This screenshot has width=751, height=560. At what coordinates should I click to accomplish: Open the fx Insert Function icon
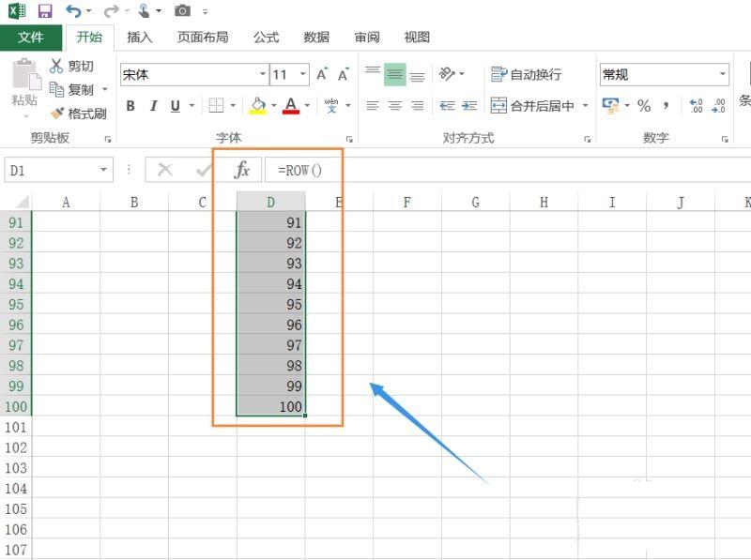coord(241,170)
